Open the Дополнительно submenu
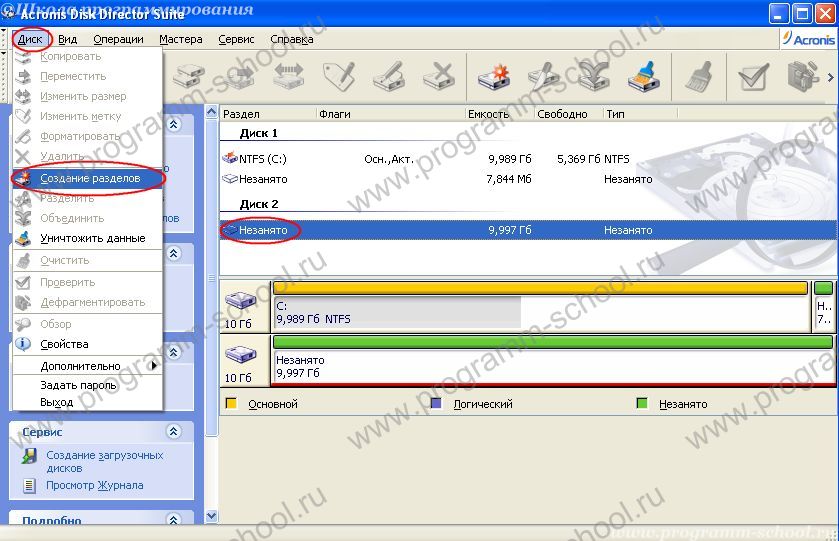This screenshot has height=541, width=839. point(80,366)
